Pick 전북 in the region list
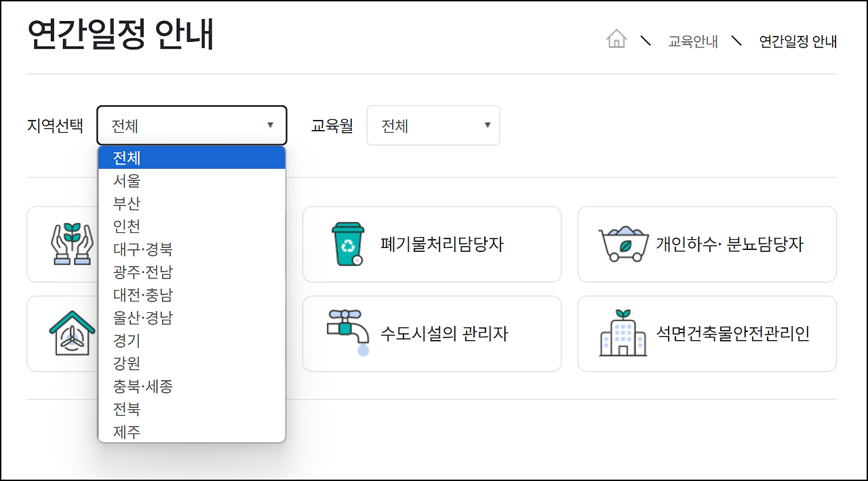 192,409
